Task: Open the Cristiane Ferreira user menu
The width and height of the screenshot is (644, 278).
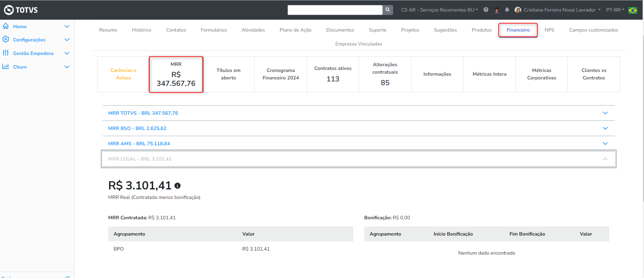Action: (x=562, y=10)
